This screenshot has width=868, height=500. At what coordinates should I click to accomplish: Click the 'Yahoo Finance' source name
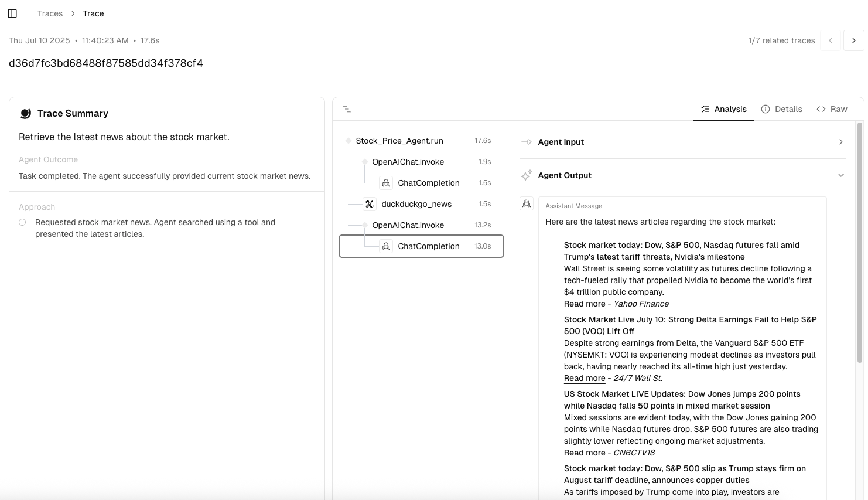[x=641, y=304]
